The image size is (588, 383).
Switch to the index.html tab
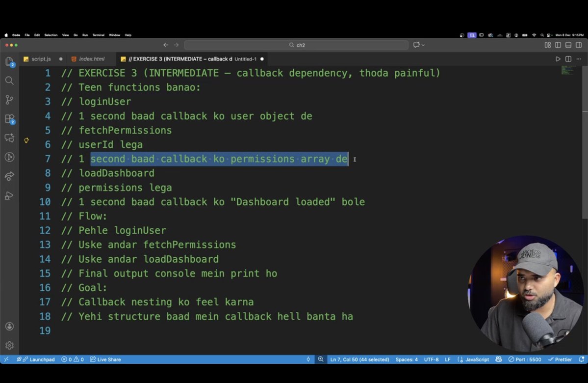pyautogui.click(x=92, y=59)
